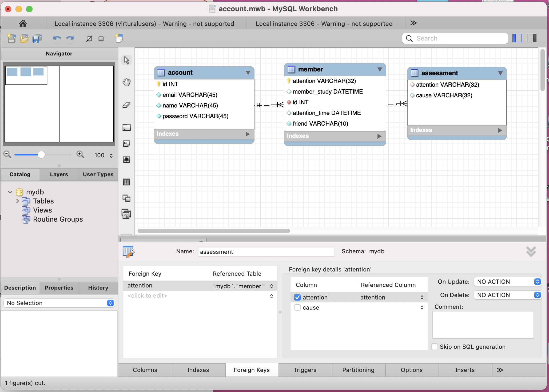This screenshot has width=549, height=392.
Task: Click the save model icon
Action: pos(37,39)
